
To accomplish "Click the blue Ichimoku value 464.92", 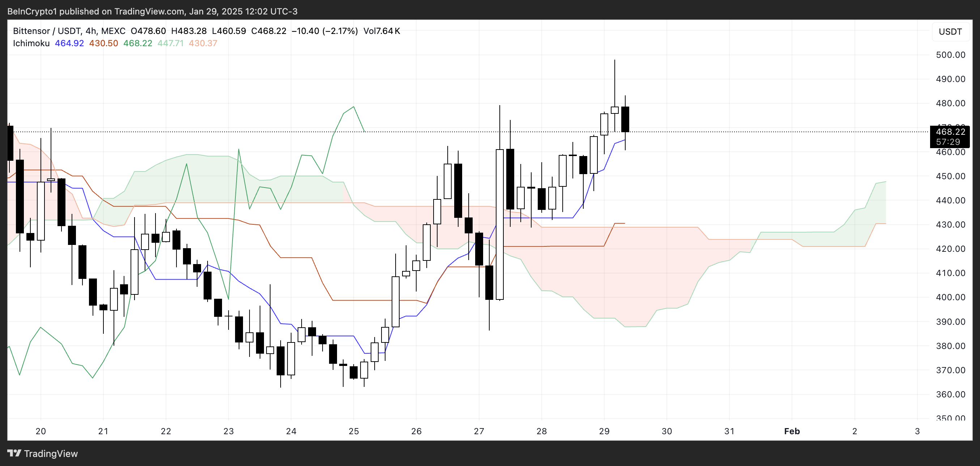I will (x=69, y=43).
